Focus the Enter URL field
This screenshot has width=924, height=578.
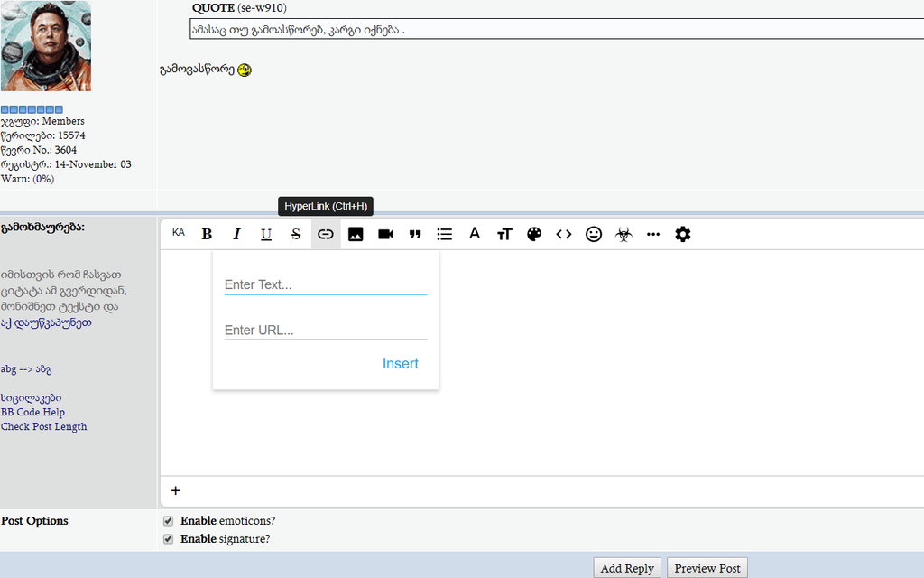pos(325,331)
